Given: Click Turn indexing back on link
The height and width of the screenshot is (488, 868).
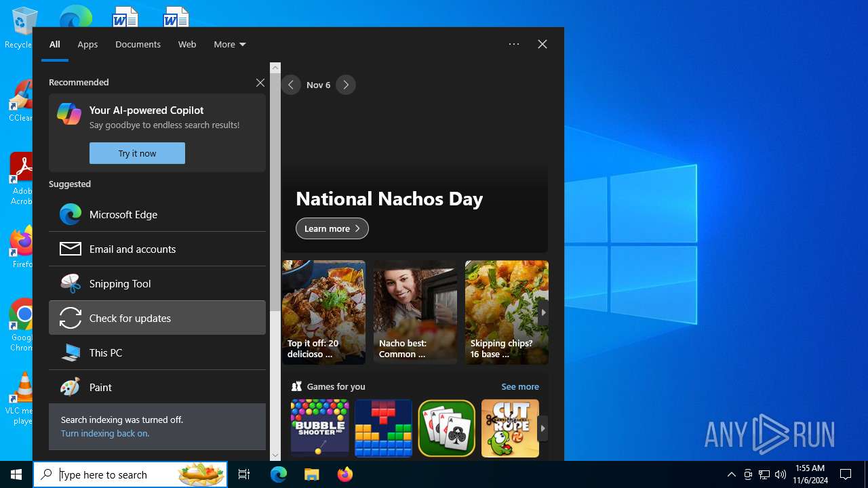Looking at the screenshot, I should pyautogui.click(x=105, y=433).
